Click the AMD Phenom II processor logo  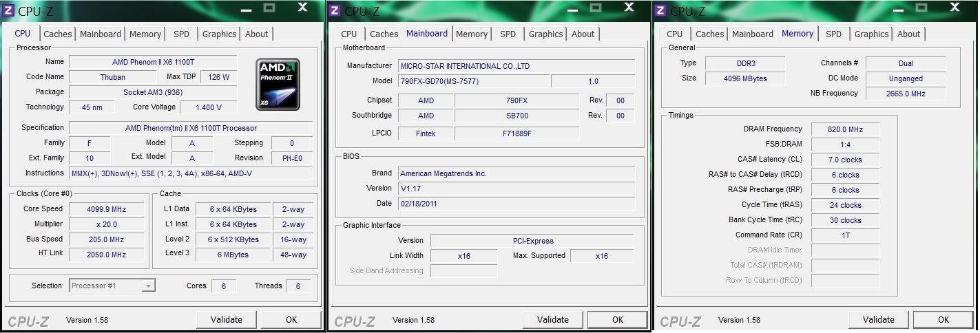278,85
